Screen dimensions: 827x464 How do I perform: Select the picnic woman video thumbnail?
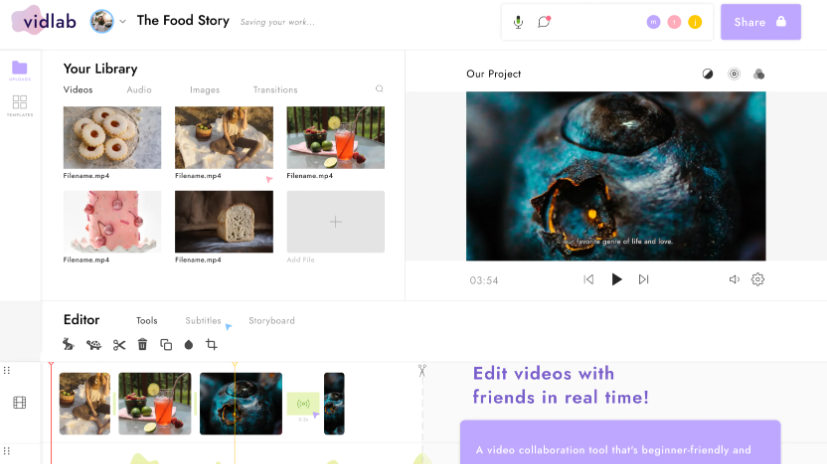click(224, 138)
